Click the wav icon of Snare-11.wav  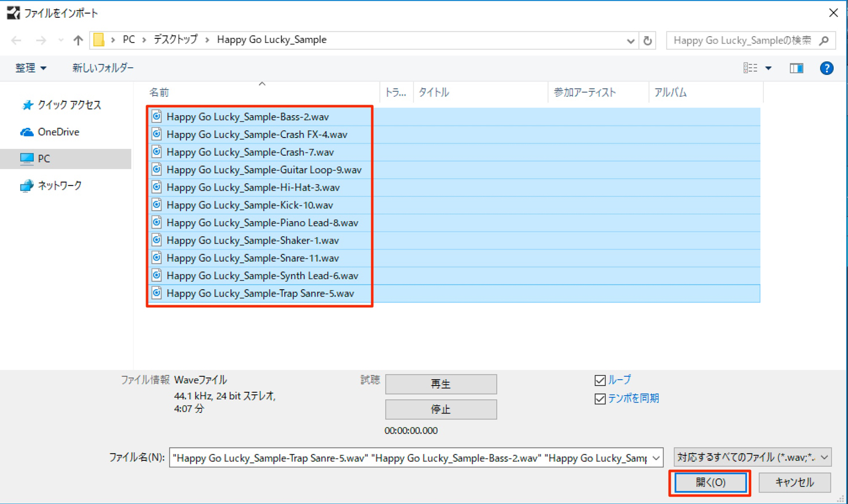click(156, 258)
